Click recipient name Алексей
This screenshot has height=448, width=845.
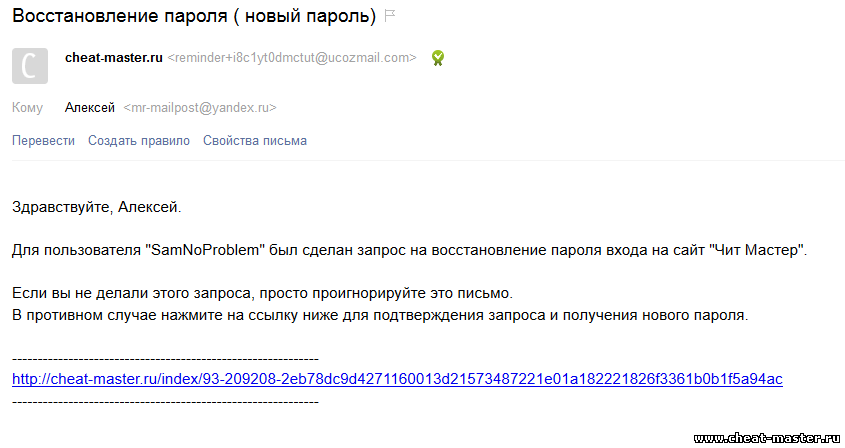(x=90, y=107)
